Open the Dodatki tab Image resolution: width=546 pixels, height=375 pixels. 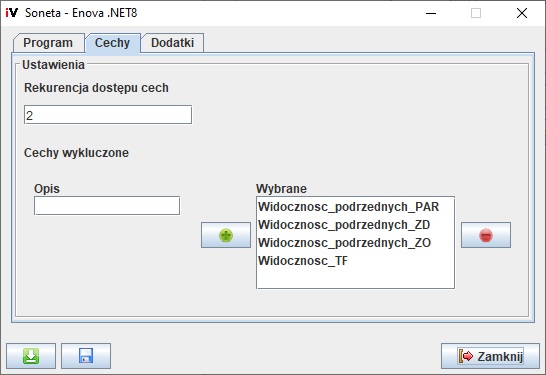click(172, 43)
